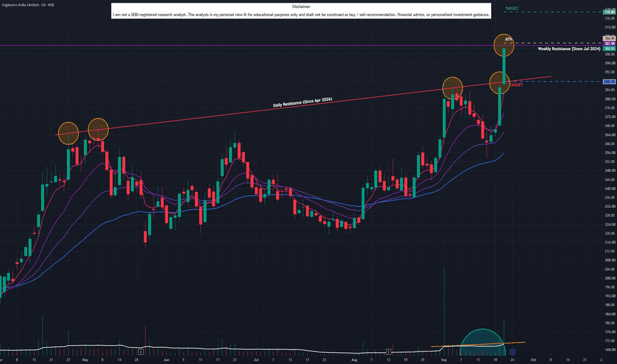Click the red TARGET label near trendline

[516, 85]
